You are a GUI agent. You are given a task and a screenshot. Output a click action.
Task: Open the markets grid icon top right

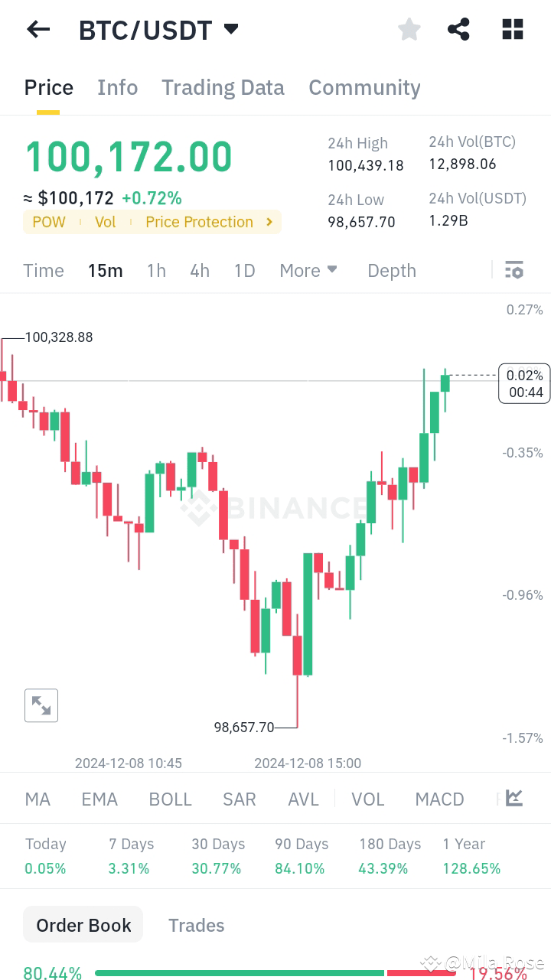coord(512,29)
